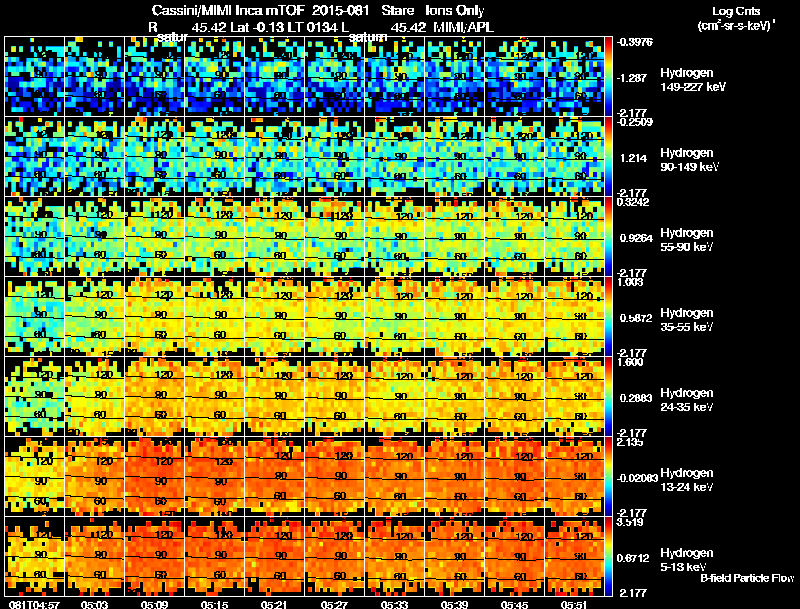Click the 05:15 time axis label
800x609 pixels.
(214, 604)
